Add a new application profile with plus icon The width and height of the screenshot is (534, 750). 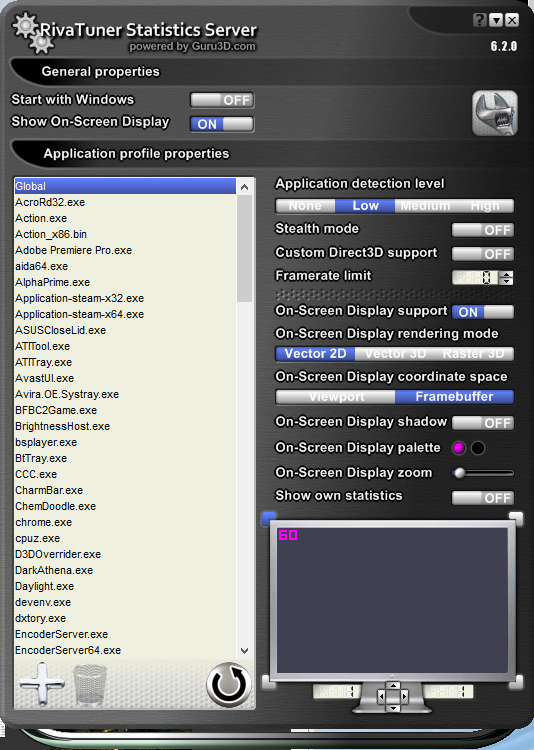click(x=42, y=684)
